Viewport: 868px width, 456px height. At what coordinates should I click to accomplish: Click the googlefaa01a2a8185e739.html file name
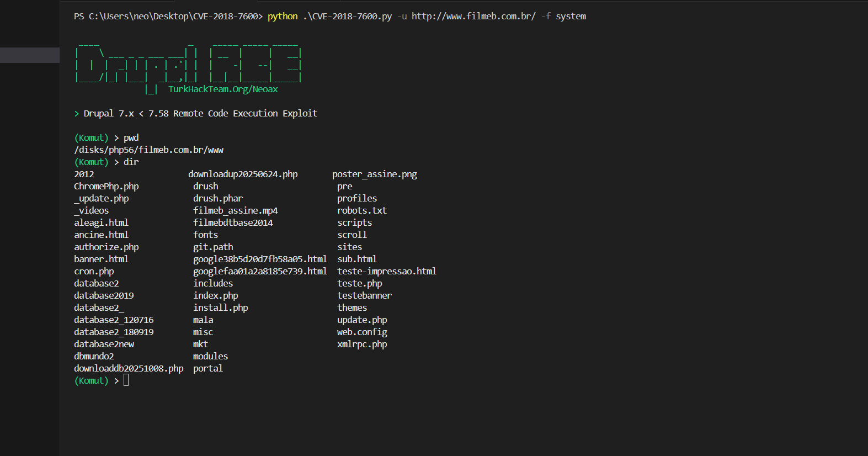tap(260, 272)
